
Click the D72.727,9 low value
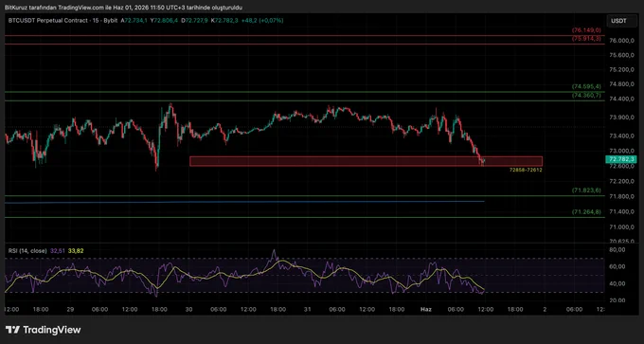pyautogui.click(x=194, y=20)
